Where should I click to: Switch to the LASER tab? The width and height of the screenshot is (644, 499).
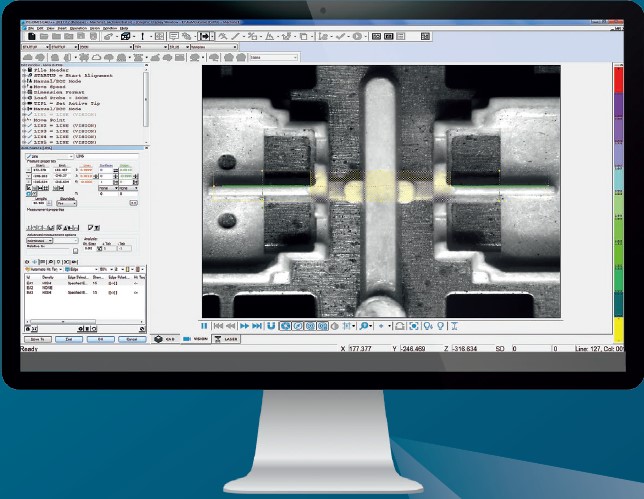click(229, 339)
